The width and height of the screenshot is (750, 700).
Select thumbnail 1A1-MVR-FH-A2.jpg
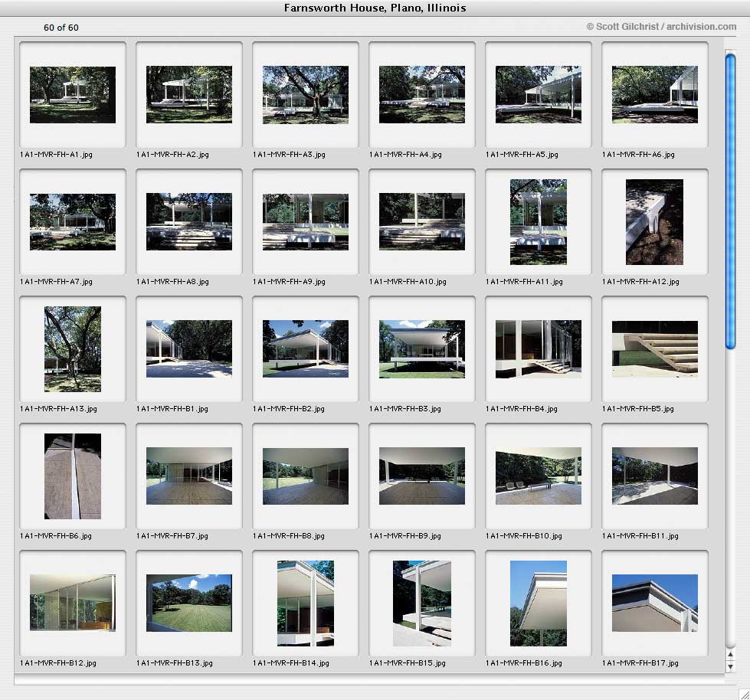(x=189, y=95)
